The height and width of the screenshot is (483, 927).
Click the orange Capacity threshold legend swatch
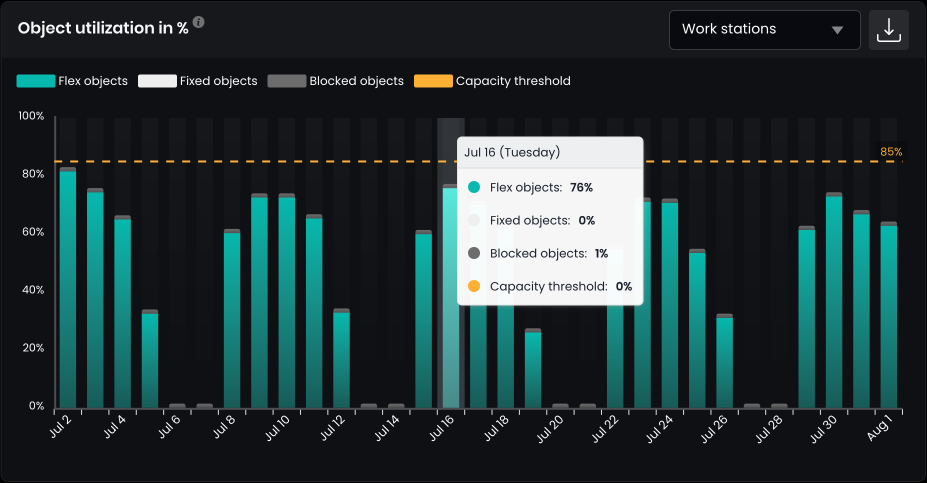tap(433, 81)
